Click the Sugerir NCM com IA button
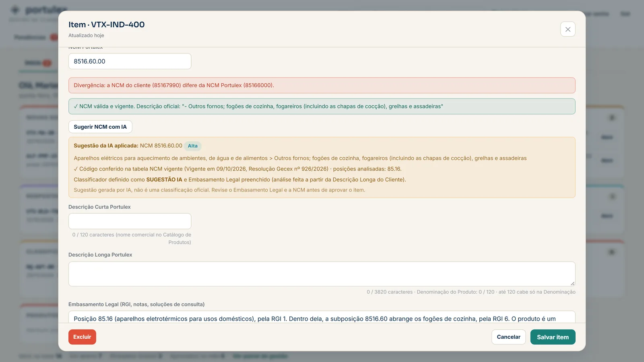 tap(100, 127)
